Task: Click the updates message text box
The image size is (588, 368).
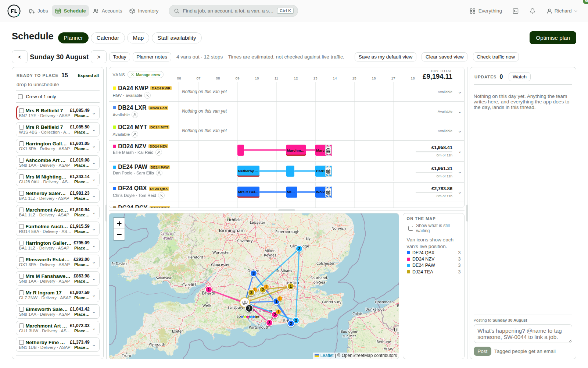Action: [x=523, y=334]
